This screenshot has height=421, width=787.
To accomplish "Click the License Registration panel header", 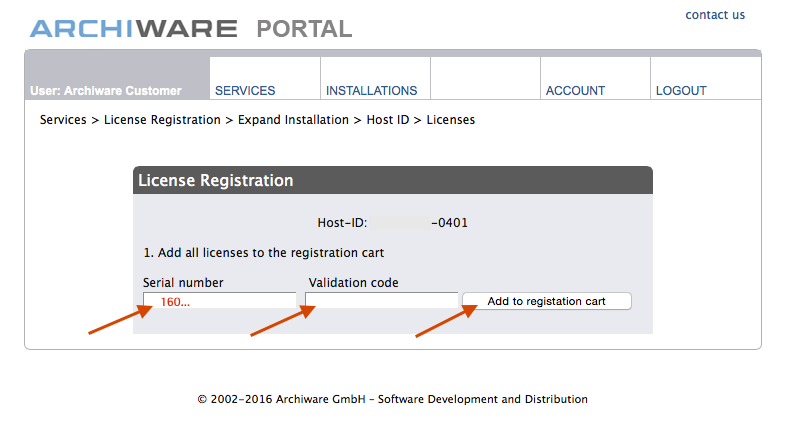I will (x=392, y=181).
